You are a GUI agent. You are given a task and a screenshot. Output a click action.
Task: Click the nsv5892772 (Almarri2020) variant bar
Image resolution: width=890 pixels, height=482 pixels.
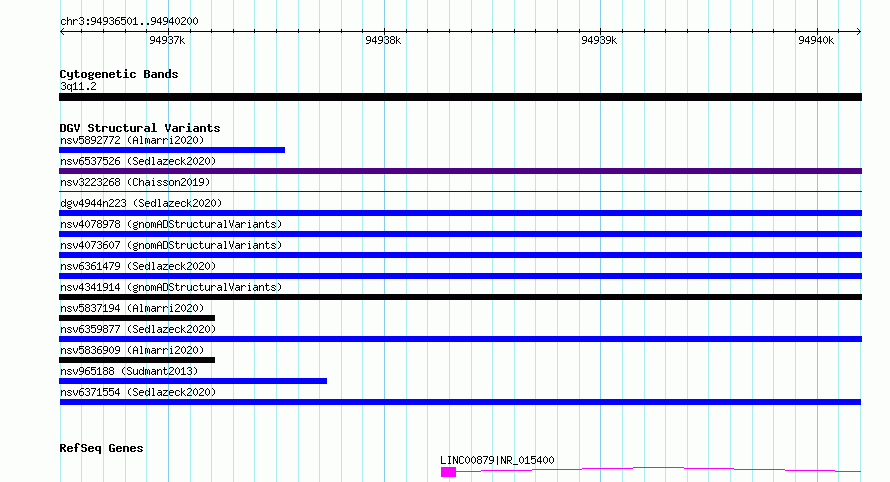[x=172, y=150]
